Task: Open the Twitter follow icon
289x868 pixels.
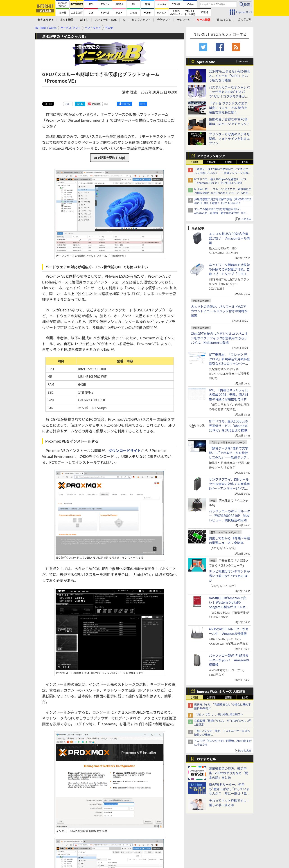Action: (203, 47)
